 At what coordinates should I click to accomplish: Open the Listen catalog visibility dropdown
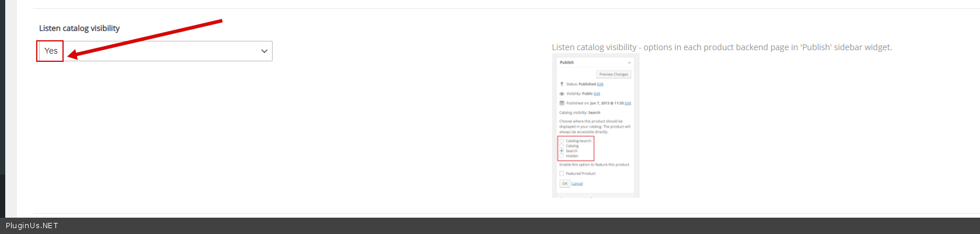point(154,51)
